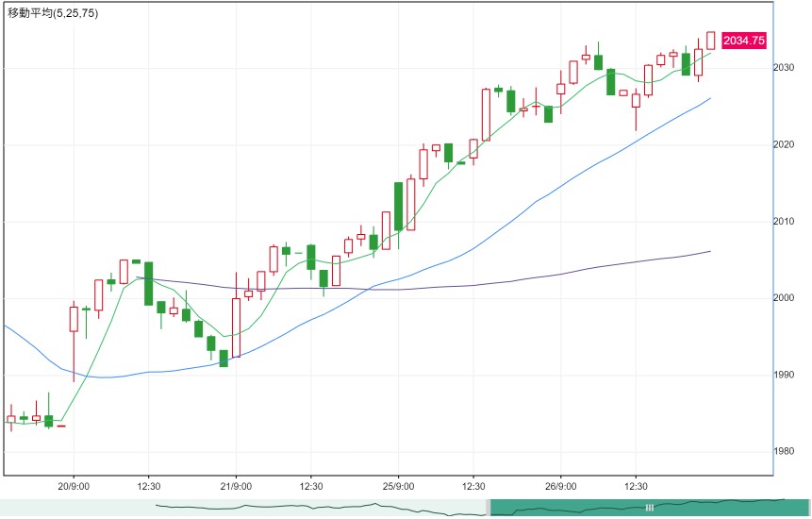The width and height of the screenshot is (812, 519).
Task: Click the purple 75-period average line's right end
Action: 709,251
